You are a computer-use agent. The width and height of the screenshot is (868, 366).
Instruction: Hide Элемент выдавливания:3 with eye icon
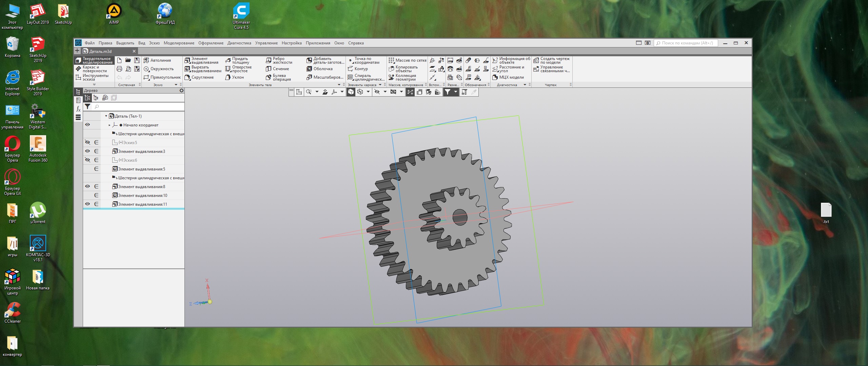[87, 151]
